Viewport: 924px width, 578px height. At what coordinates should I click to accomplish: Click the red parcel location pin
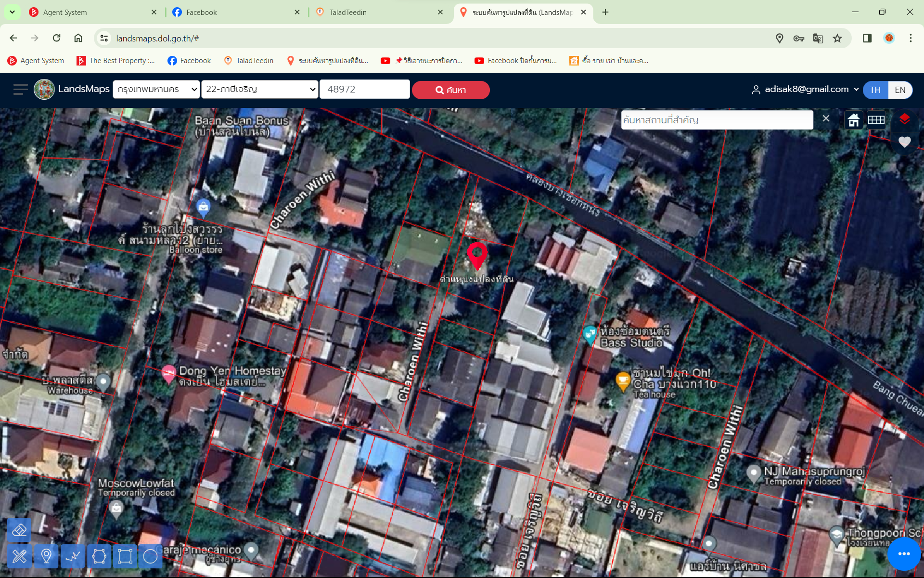coord(477,255)
